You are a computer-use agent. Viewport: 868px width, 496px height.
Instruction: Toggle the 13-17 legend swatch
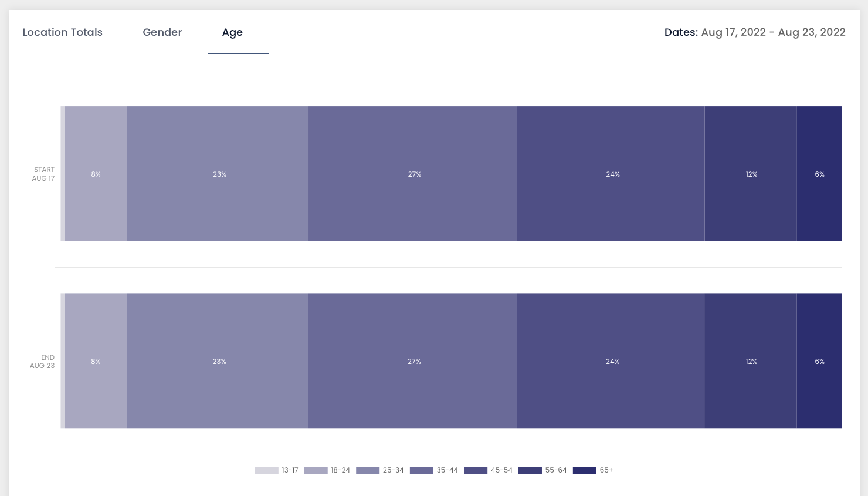point(267,470)
